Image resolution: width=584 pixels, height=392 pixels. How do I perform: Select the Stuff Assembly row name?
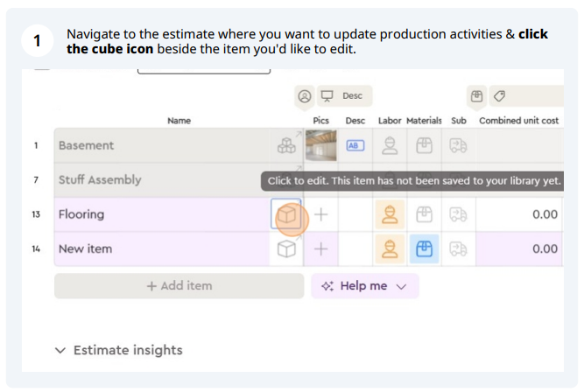click(x=100, y=179)
